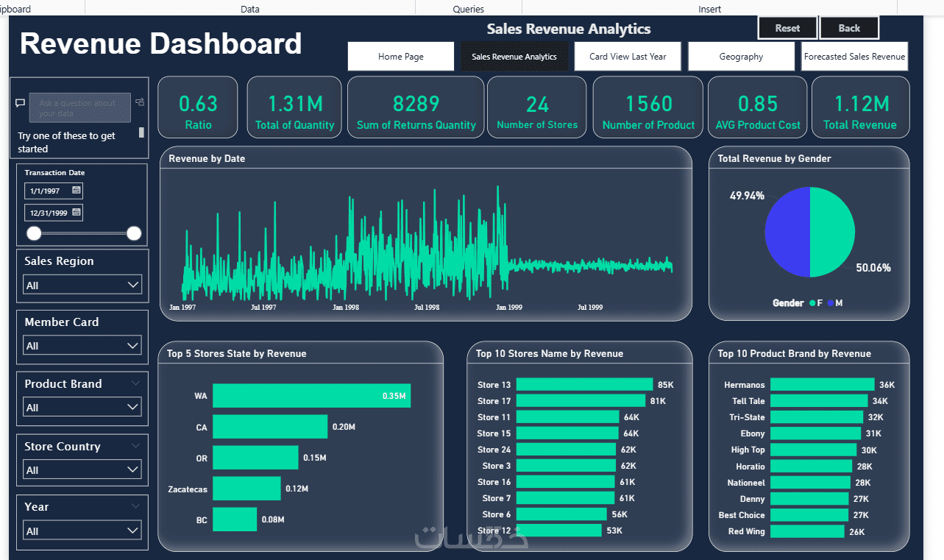Go to the Home Page tab
Screen dimensions: 944x560
(401, 57)
